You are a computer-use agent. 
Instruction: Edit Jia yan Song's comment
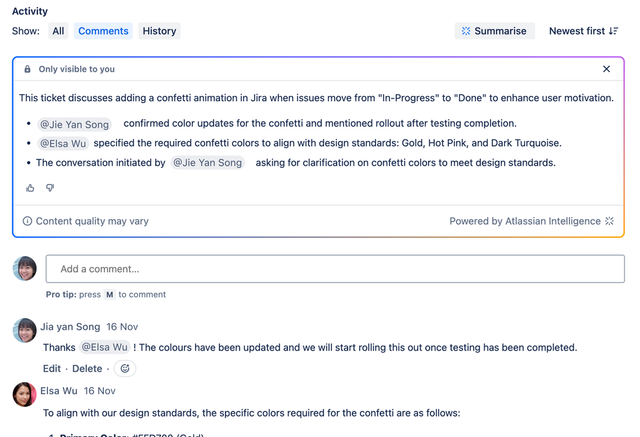pyautogui.click(x=52, y=368)
